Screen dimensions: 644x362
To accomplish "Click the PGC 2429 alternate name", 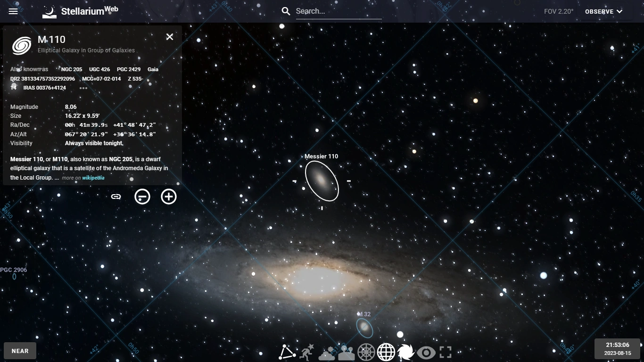I will 129,69.
